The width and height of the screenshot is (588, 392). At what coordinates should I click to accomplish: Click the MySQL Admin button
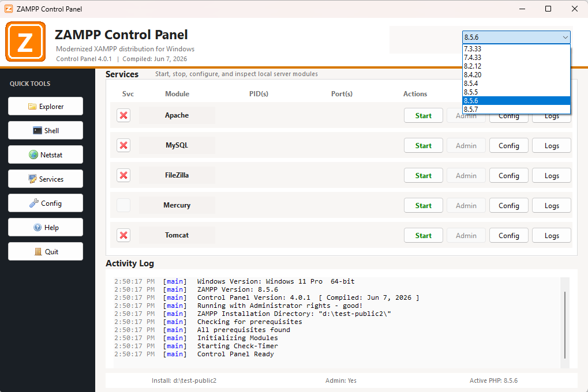[x=466, y=145]
